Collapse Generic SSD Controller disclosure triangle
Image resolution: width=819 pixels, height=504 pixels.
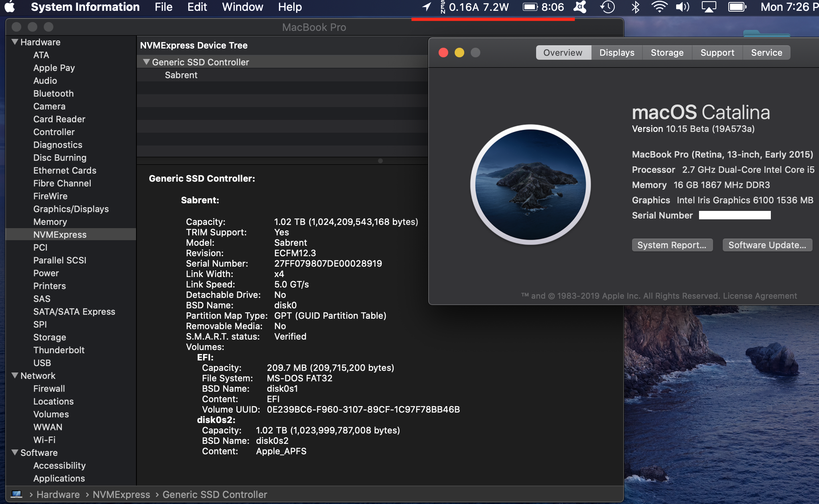pyautogui.click(x=146, y=62)
